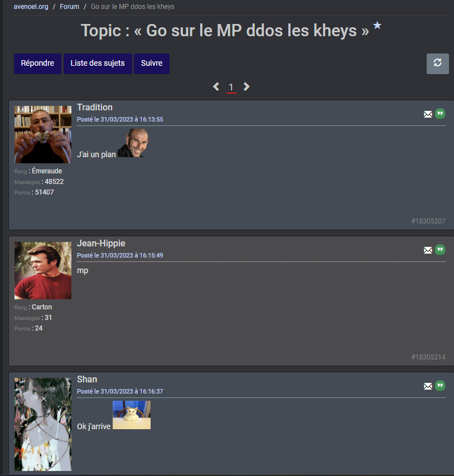Viewport: 454px width, 476px height.
Task: Open Tradition's profile via username
Action: pos(95,107)
